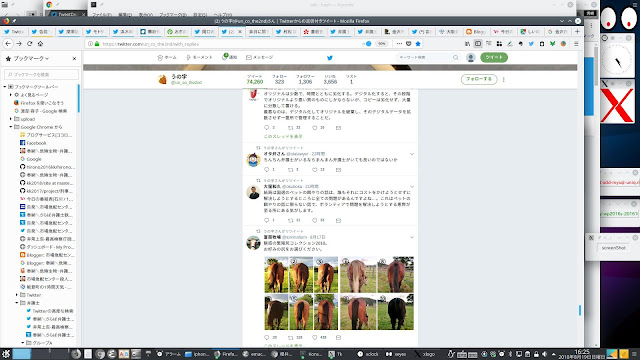Collapse the 弁護士 bookmark folder
640x360 pixels.
tap(17, 303)
